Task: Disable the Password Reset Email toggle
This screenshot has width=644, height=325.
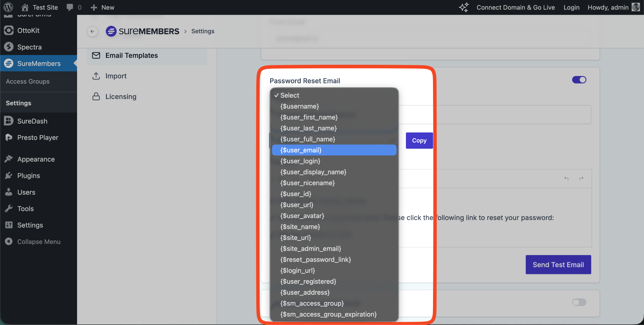Action: click(579, 80)
